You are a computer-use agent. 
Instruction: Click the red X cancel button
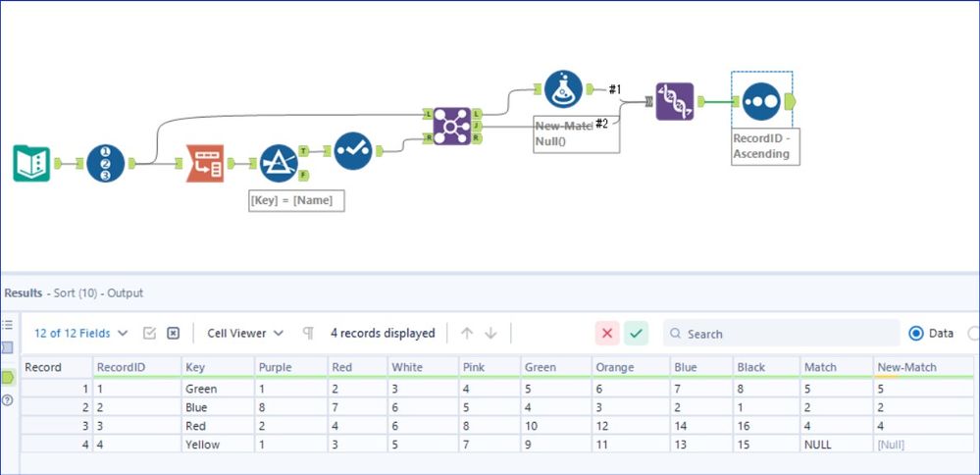[607, 333]
